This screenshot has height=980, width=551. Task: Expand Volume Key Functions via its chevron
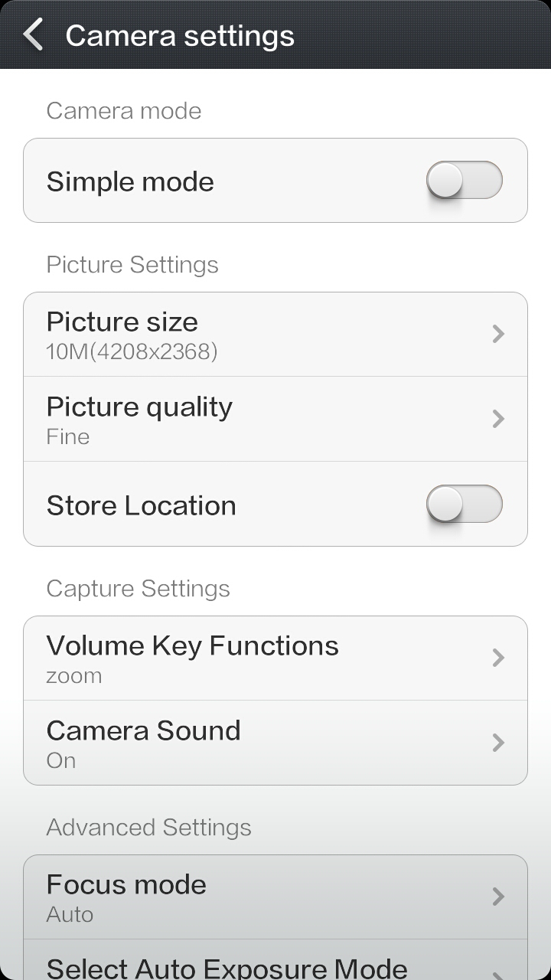pos(498,658)
